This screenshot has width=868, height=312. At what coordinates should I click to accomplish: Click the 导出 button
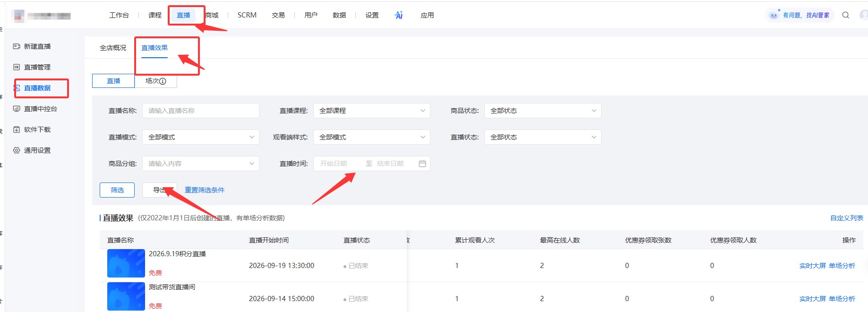pyautogui.click(x=160, y=190)
